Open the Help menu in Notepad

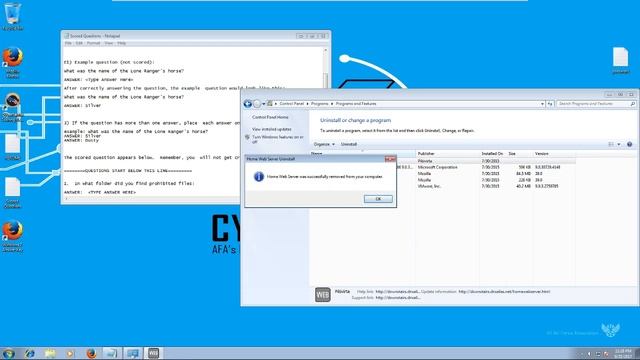click(x=122, y=43)
